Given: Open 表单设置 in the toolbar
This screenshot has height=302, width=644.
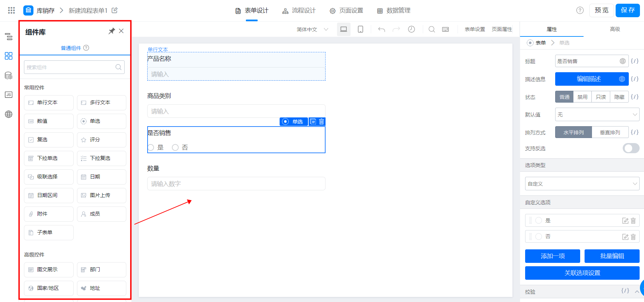Looking at the screenshot, I should click(x=474, y=29).
